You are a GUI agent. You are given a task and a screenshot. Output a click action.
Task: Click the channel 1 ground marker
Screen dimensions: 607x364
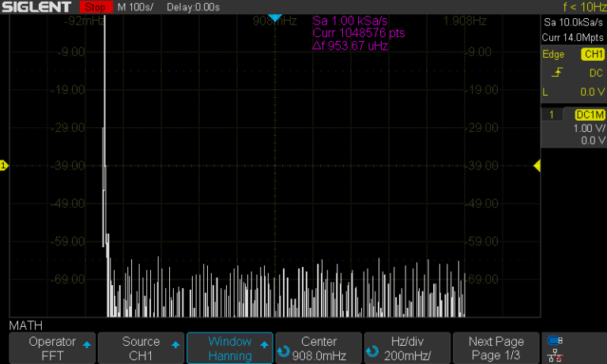(x=4, y=166)
